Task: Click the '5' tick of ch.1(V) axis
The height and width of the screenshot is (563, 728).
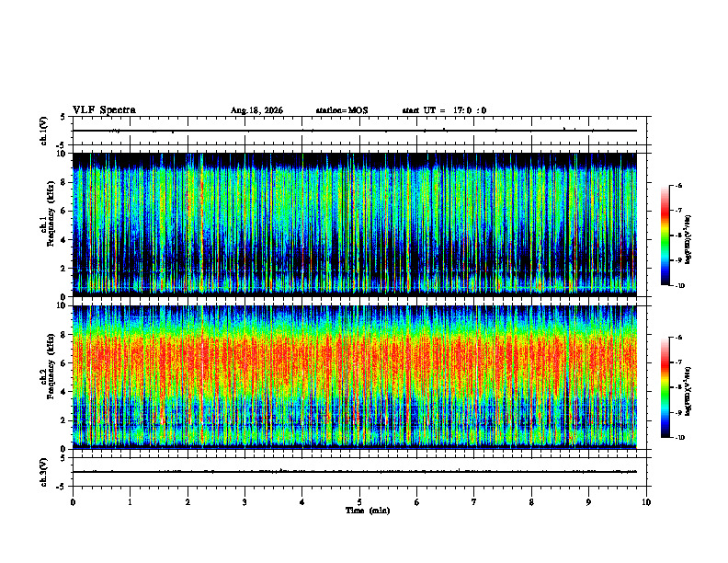Action: [63, 117]
